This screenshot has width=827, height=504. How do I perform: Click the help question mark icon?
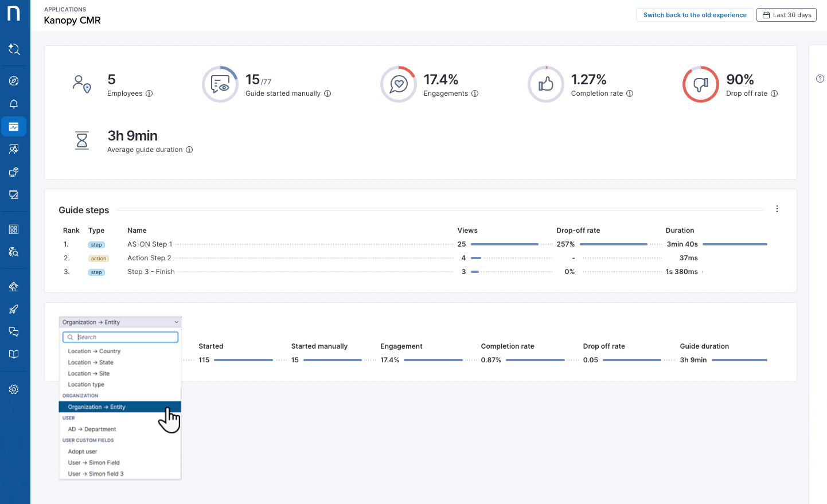pos(820,79)
